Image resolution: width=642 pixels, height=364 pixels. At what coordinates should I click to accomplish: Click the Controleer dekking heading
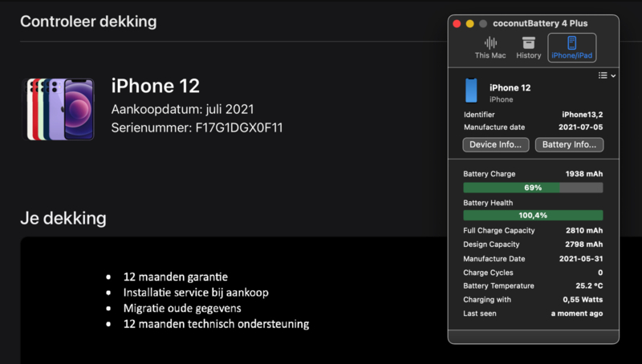click(88, 22)
